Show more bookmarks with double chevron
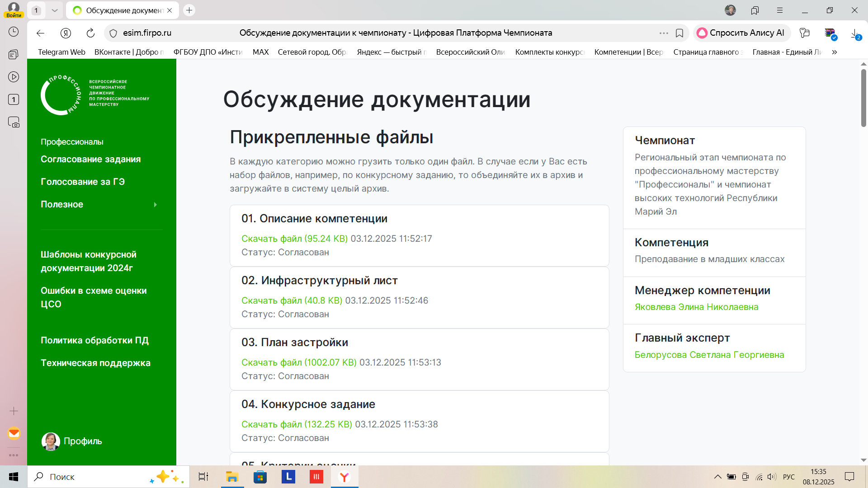This screenshot has height=488, width=868. pyautogui.click(x=834, y=52)
